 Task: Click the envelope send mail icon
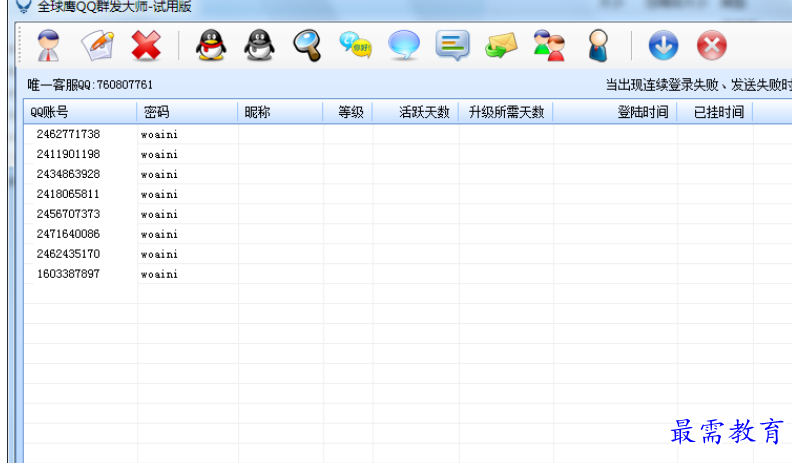(x=501, y=45)
